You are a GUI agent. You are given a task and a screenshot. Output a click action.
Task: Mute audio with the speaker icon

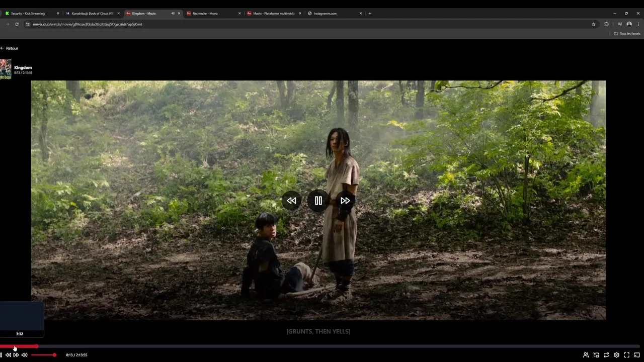24,355
